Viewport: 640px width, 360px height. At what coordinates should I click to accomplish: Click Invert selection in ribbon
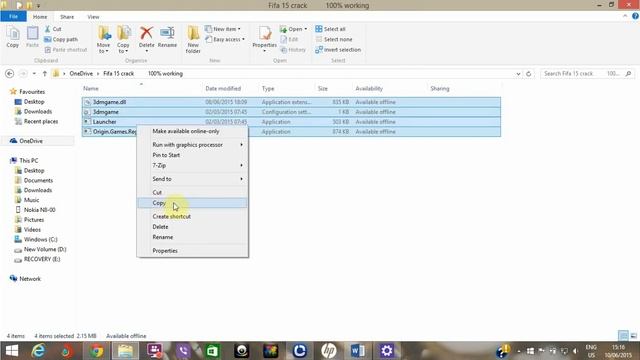coord(338,49)
